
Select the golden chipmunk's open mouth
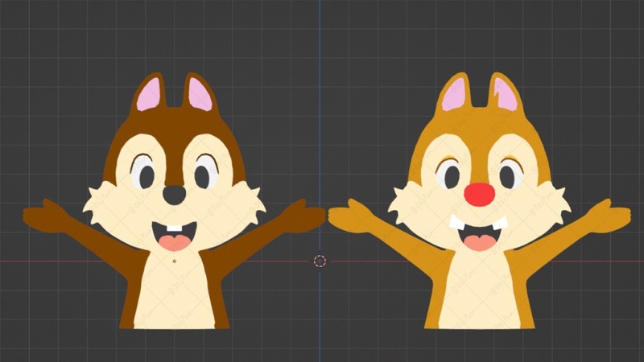[479, 237]
